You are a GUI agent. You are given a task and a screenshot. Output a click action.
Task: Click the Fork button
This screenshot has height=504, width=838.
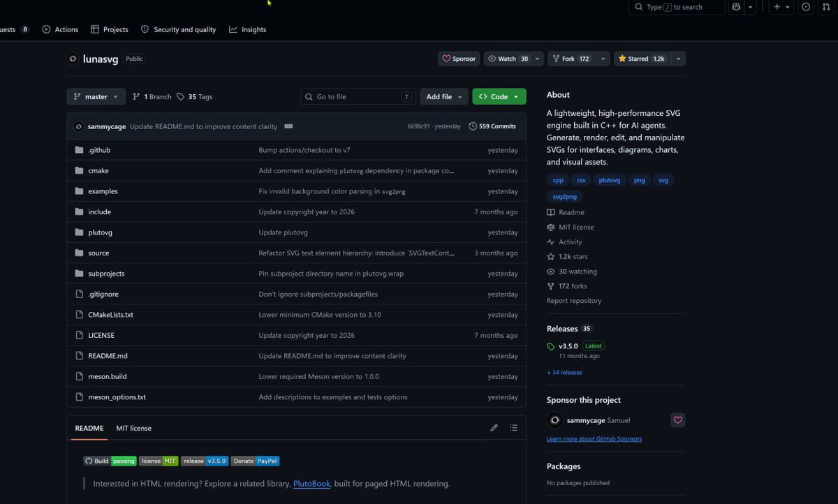[571, 59]
